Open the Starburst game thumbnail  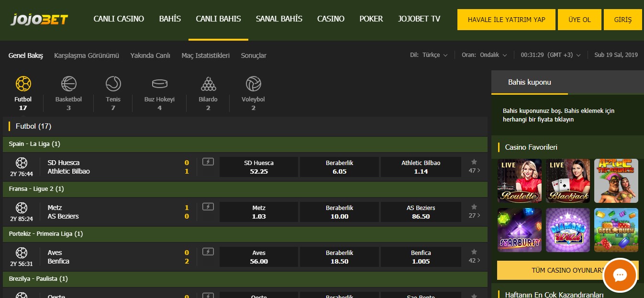(520, 230)
